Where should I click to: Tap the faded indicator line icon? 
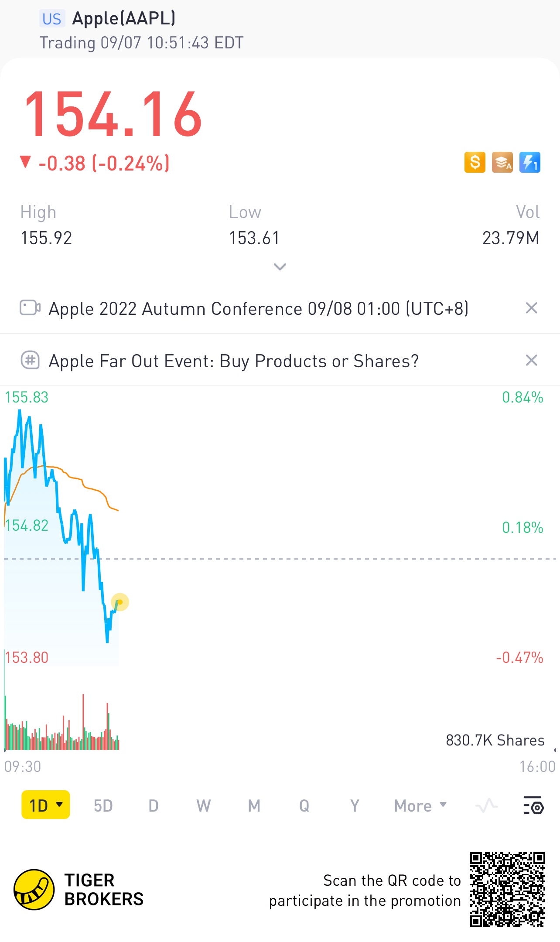tap(486, 805)
